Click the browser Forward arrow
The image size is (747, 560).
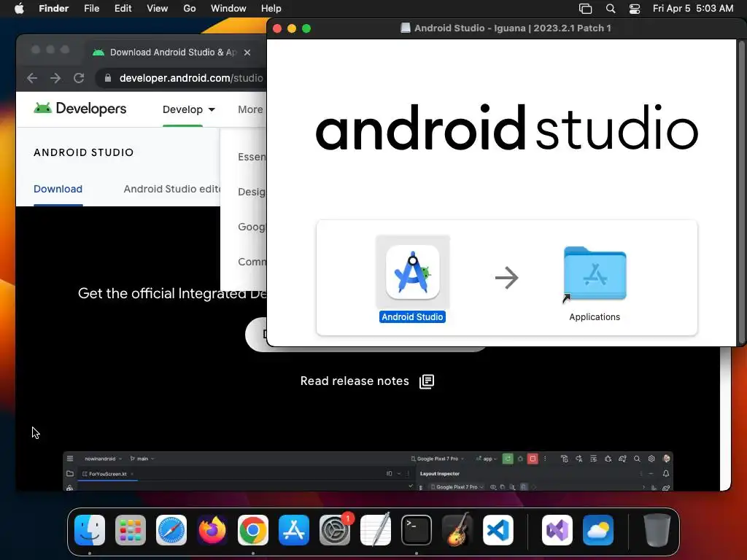55,78
